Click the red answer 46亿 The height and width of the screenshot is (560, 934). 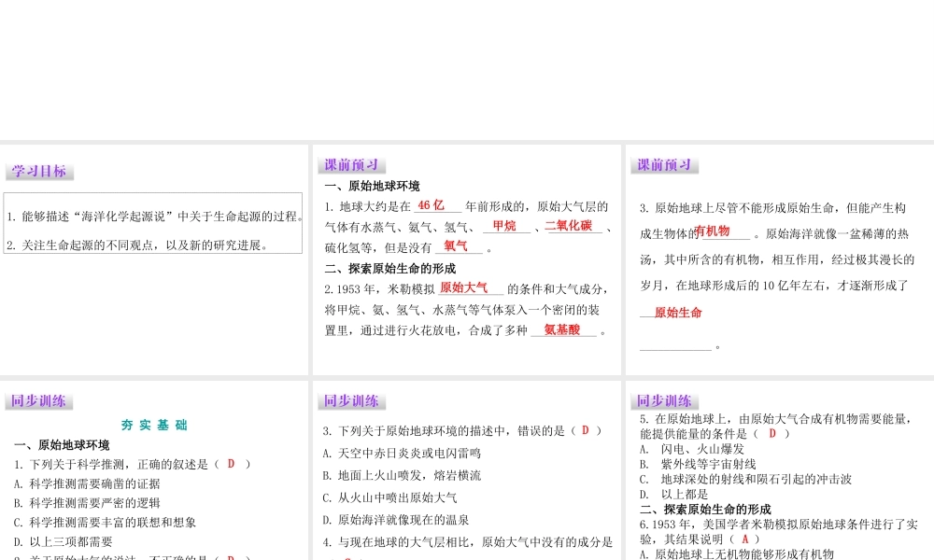[431, 205]
